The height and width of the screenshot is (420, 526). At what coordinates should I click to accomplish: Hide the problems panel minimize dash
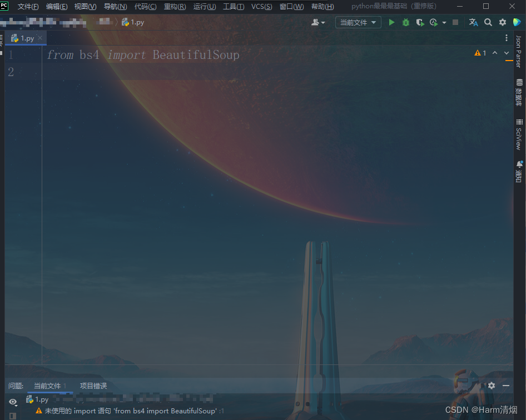[506, 386]
